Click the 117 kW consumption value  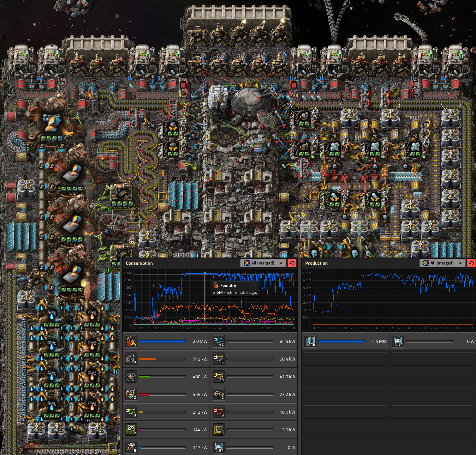tap(200, 447)
